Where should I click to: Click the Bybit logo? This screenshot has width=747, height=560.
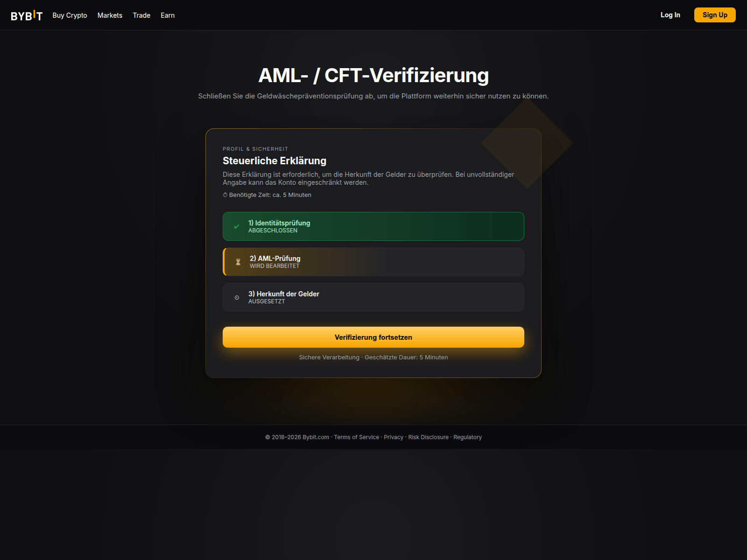(27, 15)
